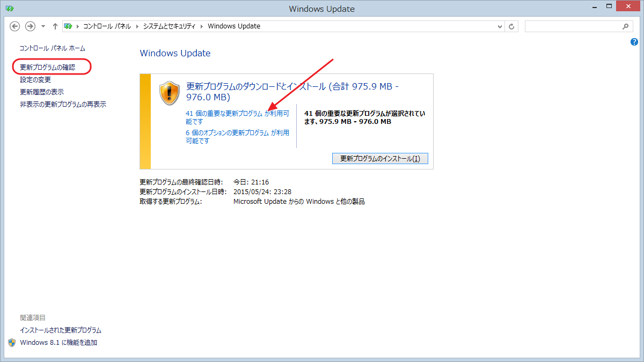Click the Back navigation arrow
This screenshot has height=362, width=644.
click(x=15, y=26)
